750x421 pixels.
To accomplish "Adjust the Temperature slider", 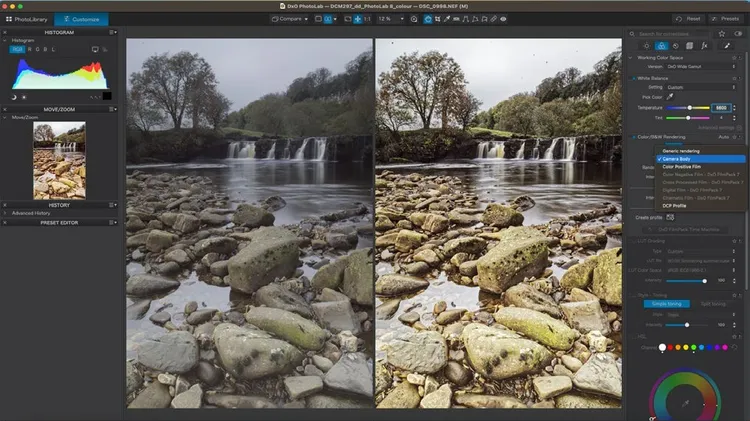I will (x=688, y=108).
